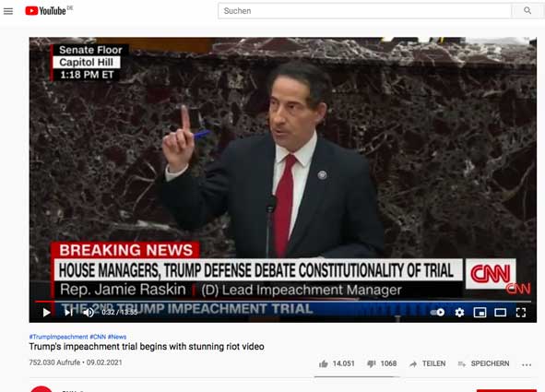This screenshot has width=545, height=392.
Task: Open the player settings gear
Action: [x=459, y=313]
